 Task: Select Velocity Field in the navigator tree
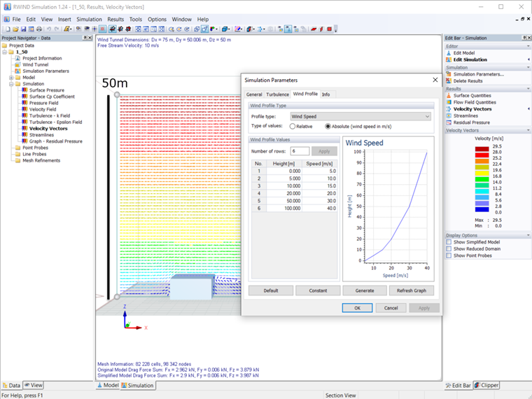(43, 110)
